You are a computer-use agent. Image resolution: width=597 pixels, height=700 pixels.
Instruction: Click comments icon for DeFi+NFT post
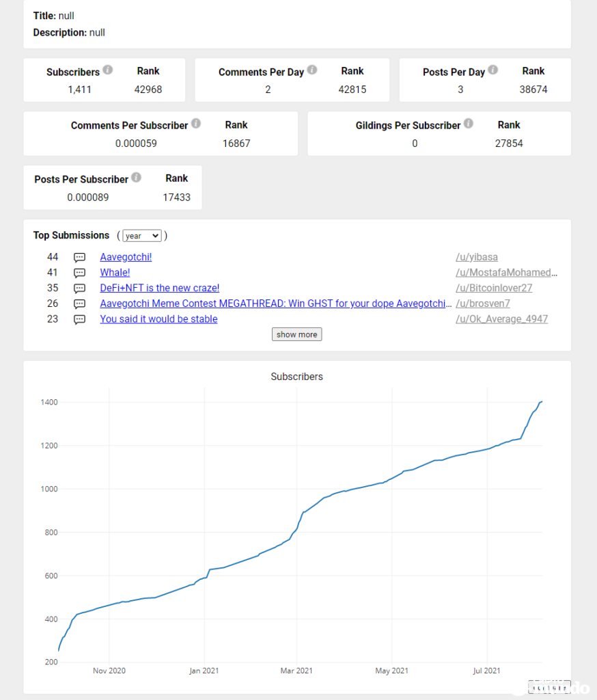80,288
